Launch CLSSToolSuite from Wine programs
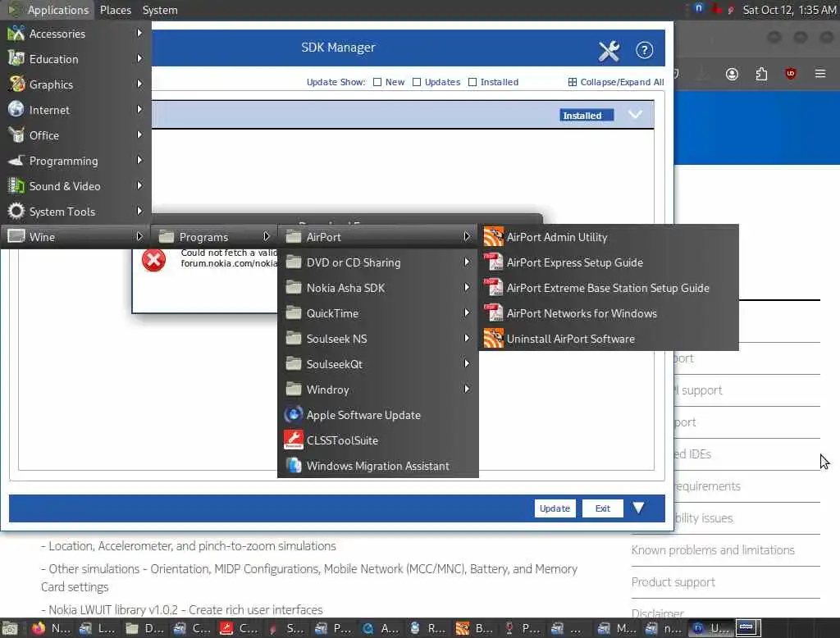The image size is (840, 638). [377, 440]
